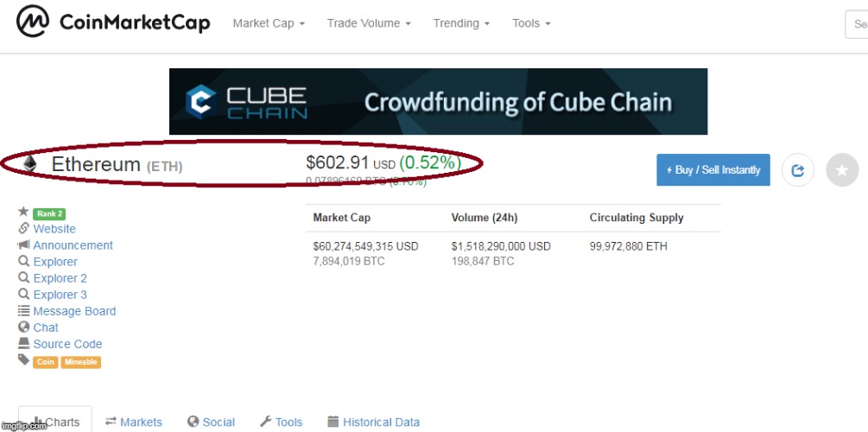This screenshot has width=868, height=432.
Task: Click the share icon button
Action: click(798, 170)
